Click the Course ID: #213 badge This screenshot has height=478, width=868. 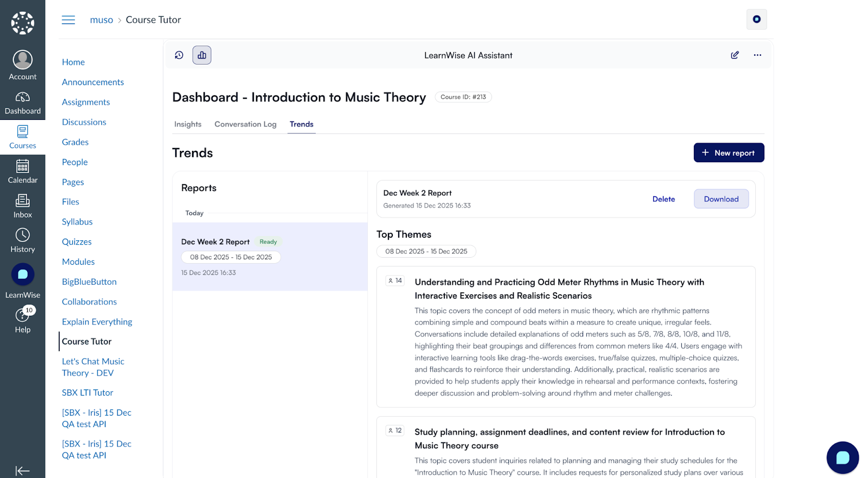coord(463,97)
